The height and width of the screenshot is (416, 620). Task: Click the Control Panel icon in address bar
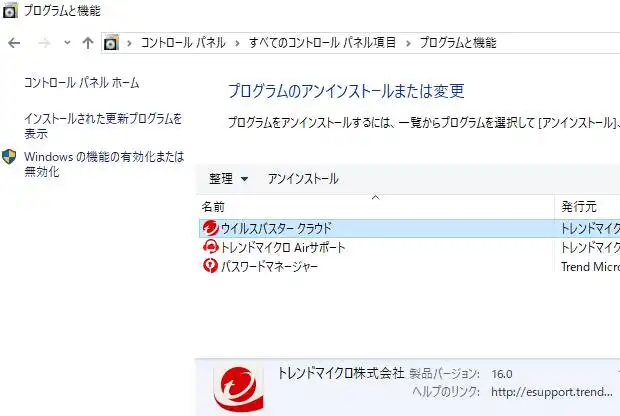(x=112, y=43)
